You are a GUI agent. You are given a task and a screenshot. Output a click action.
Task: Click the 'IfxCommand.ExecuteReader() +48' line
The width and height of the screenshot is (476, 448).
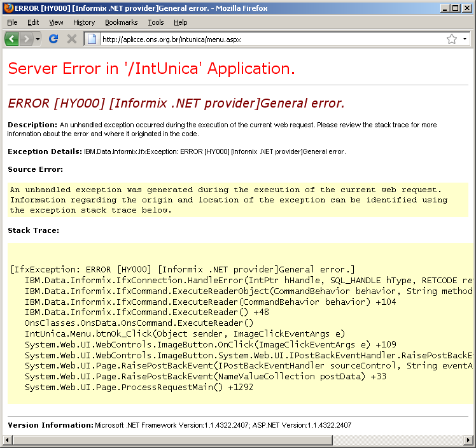coord(147,312)
